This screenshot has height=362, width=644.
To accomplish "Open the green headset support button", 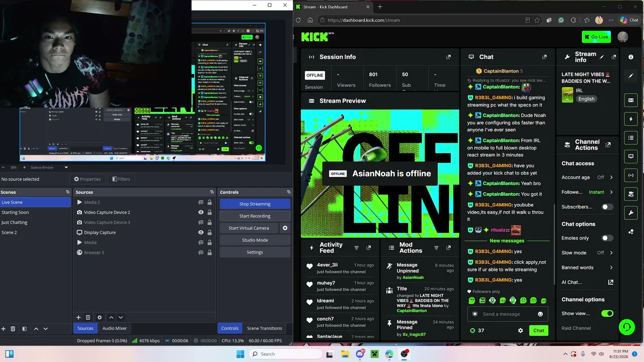I will point(627,327).
